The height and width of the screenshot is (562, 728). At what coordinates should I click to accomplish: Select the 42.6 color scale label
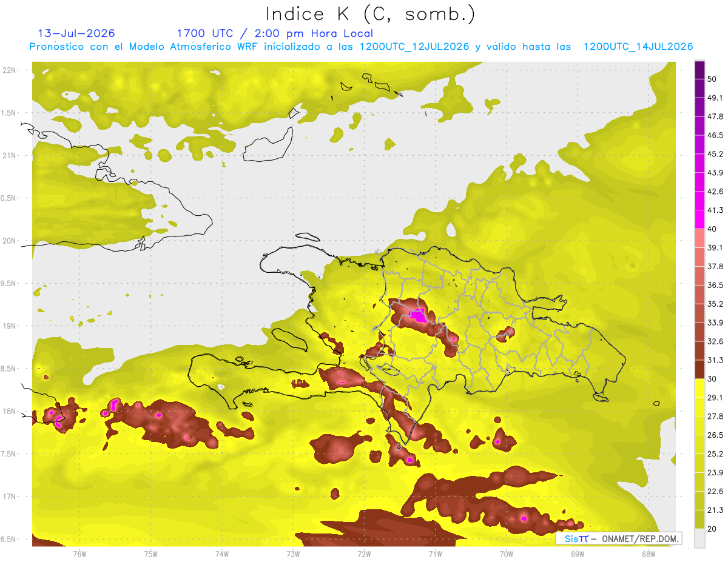(715, 192)
